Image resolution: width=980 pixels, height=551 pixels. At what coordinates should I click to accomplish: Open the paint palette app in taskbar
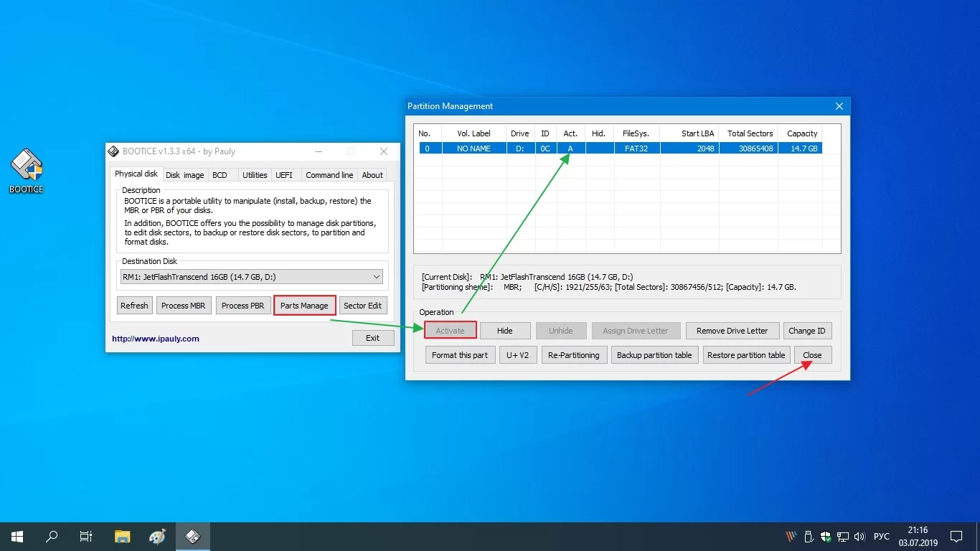click(x=157, y=537)
